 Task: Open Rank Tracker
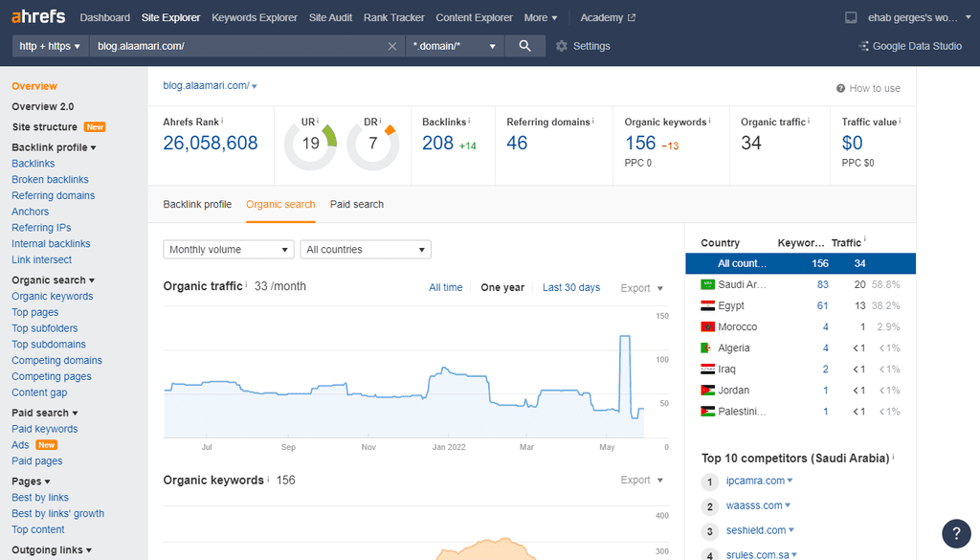tap(393, 17)
